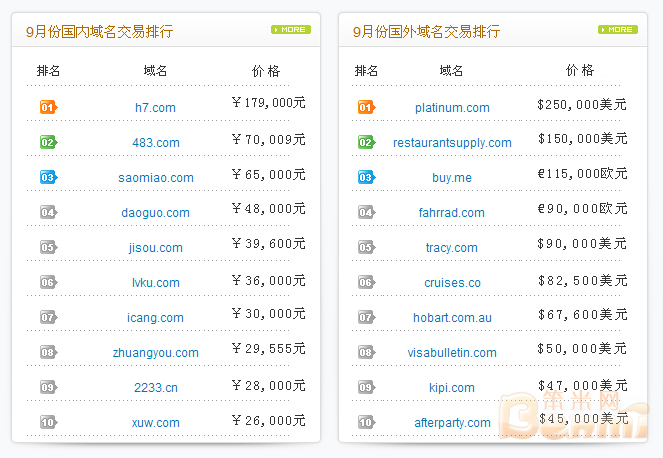
Task: Click price $250,000美元 for platinum.com
Action: 582,104
